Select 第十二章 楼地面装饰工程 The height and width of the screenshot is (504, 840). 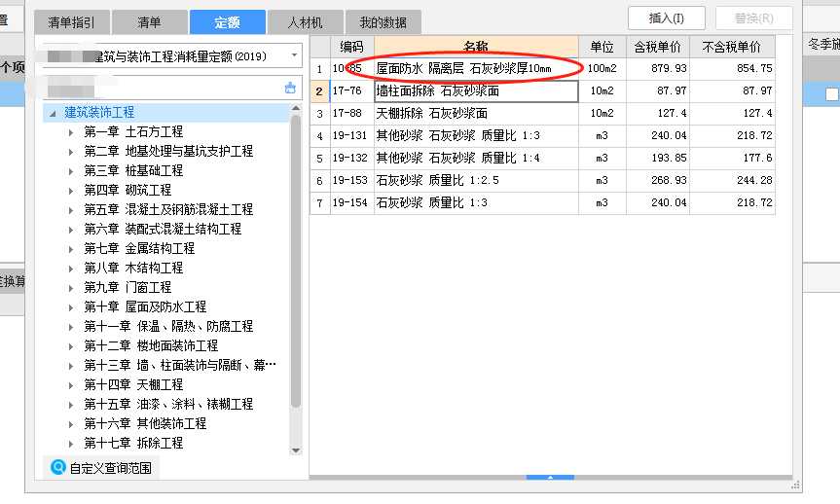point(151,346)
